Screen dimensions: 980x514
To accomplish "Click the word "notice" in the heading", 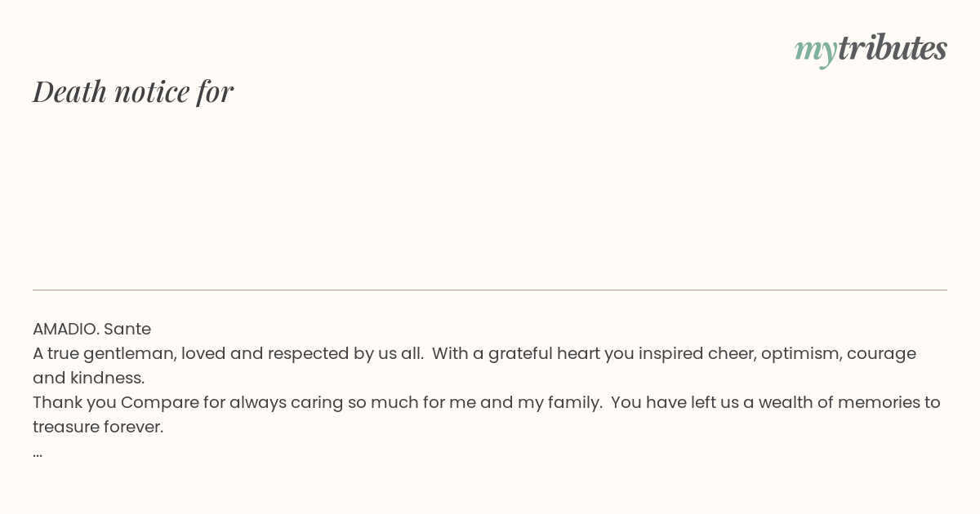I will tap(152, 91).
